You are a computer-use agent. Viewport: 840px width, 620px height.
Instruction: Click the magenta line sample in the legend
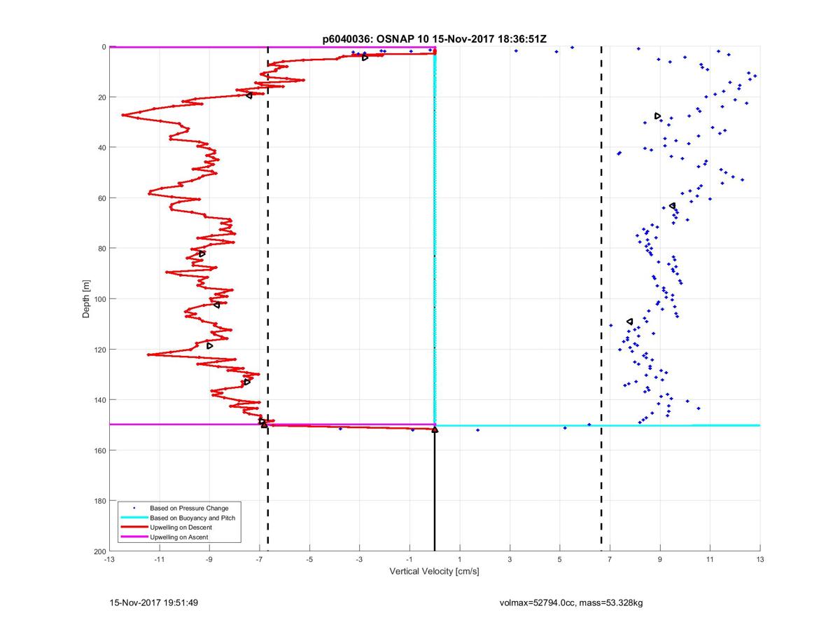point(134,537)
